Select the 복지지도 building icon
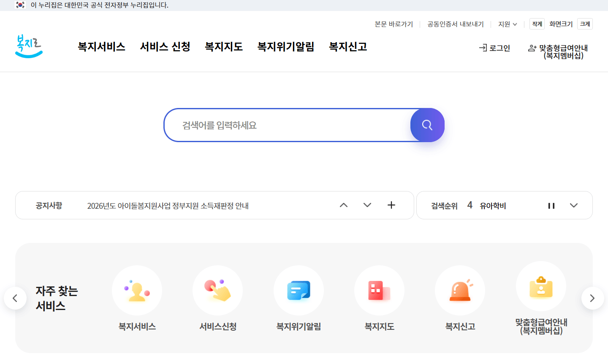Viewport: 608px width, 364px height. click(379, 290)
